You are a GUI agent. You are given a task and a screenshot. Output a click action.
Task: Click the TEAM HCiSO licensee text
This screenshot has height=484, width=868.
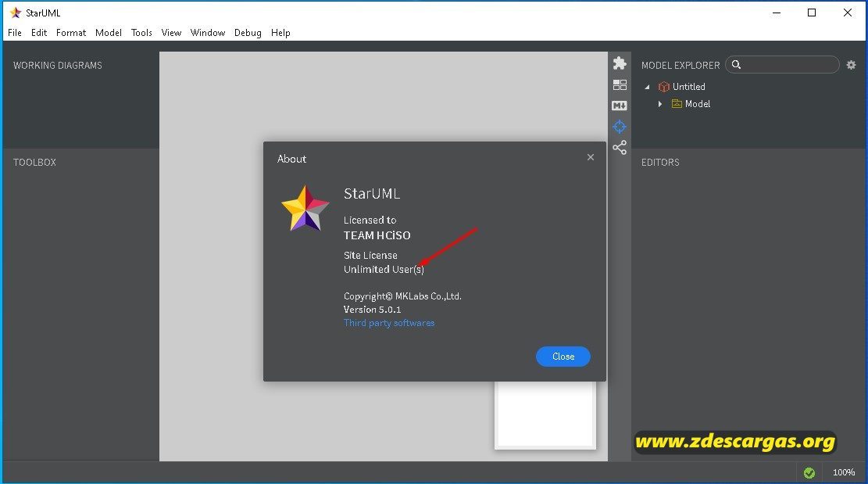click(377, 235)
